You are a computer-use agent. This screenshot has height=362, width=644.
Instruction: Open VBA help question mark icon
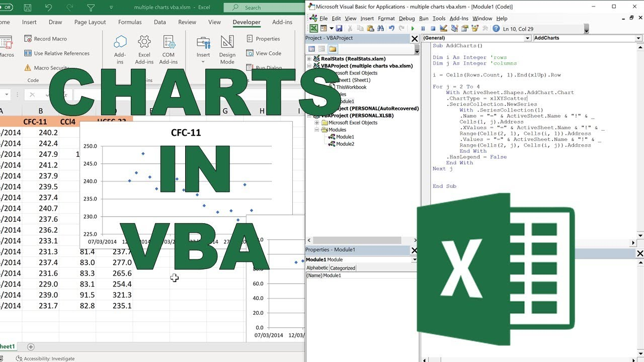(496, 29)
